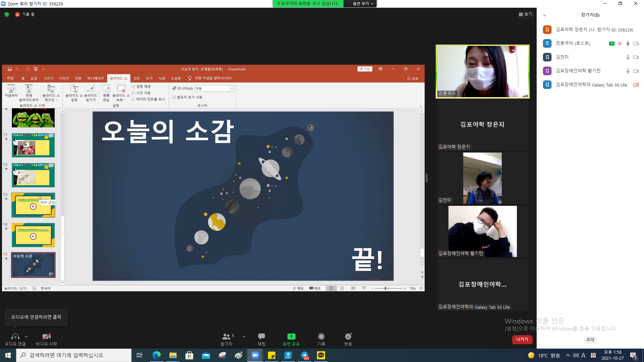
Task: Click the hide slide icon in ribbon
Action: click(x=91, y=88)
